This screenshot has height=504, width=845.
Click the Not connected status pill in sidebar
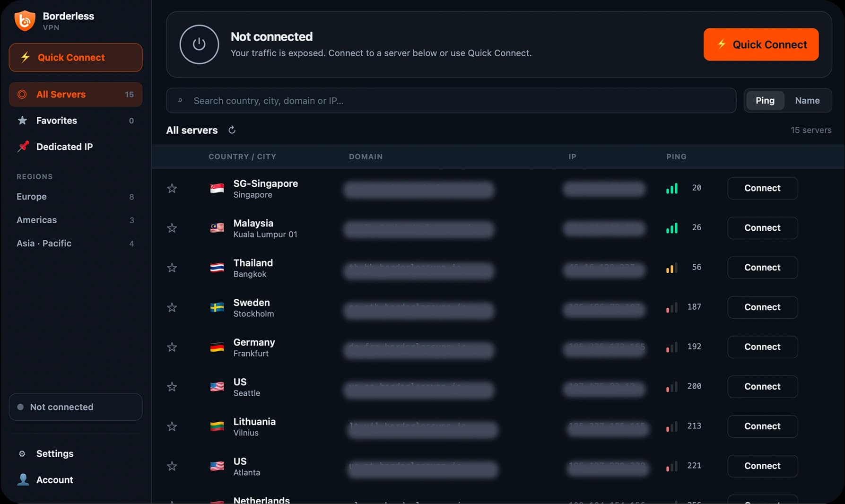coord(76,407)
